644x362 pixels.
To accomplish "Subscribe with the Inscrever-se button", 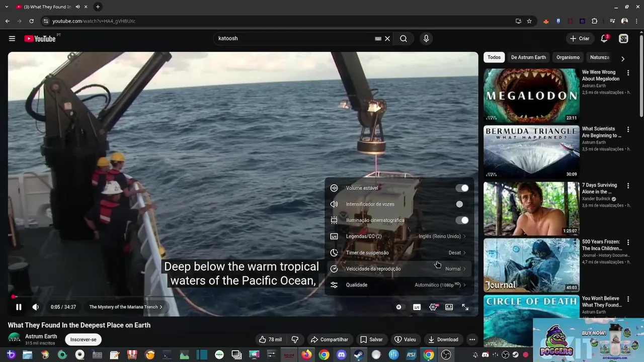I will [x=83, y=339].
